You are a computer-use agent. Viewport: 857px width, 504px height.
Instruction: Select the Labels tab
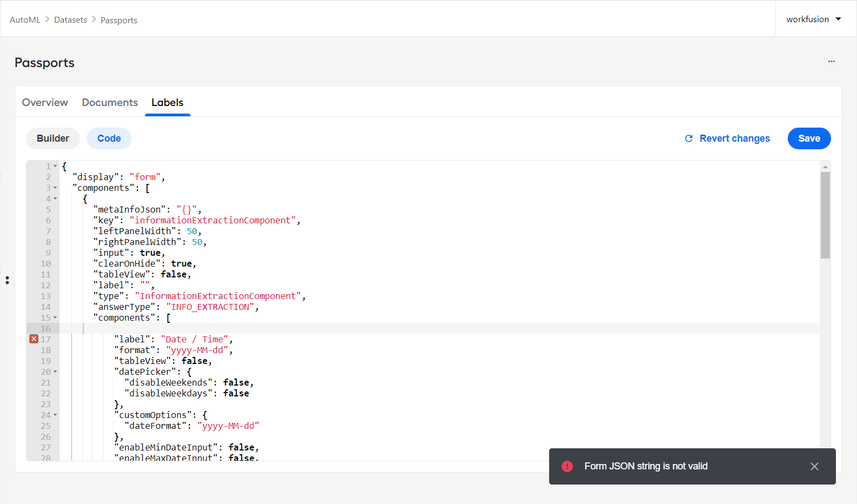167,102
